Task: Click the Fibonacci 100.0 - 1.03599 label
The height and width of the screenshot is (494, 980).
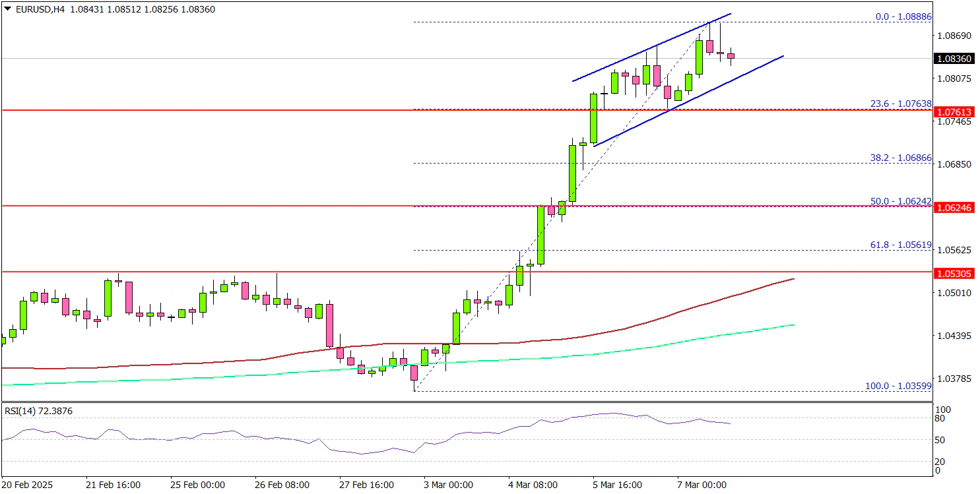Action: [899, 386]
